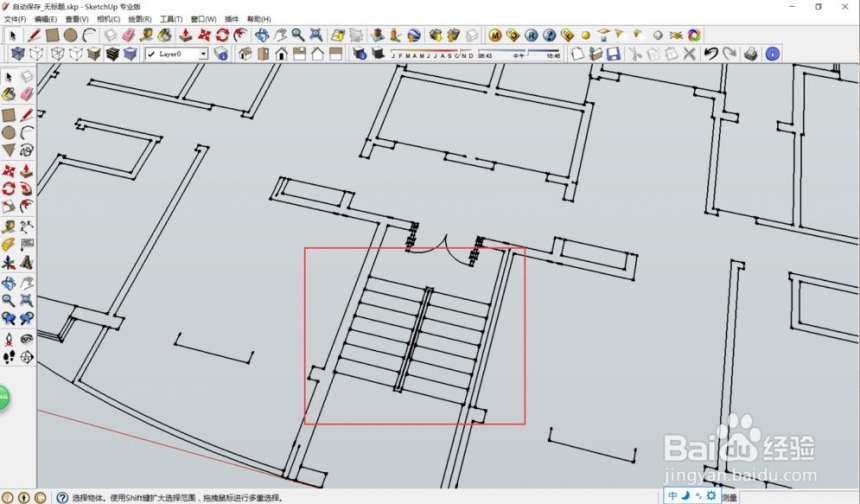Click the 中 IME language indicator
The image size is (860, 504).
click(672, 495)
